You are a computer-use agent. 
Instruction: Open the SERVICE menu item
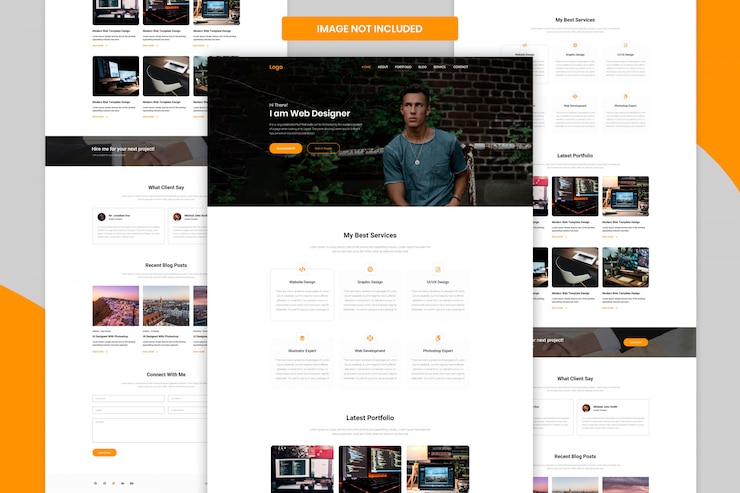coord(439,67)
